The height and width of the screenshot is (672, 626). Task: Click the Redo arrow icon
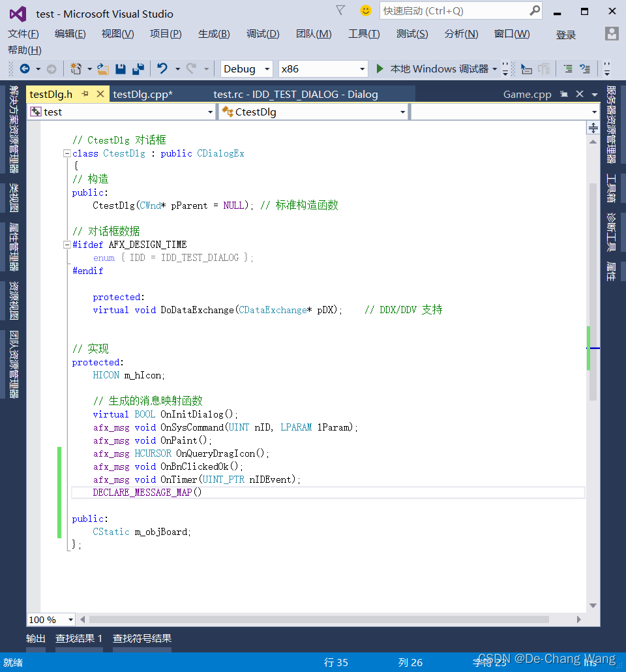192,69
